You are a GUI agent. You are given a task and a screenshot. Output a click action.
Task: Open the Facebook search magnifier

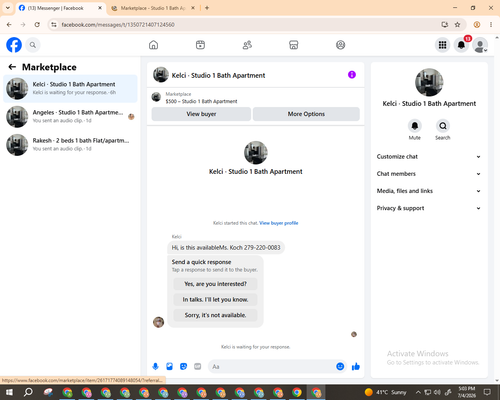[33, 45]
